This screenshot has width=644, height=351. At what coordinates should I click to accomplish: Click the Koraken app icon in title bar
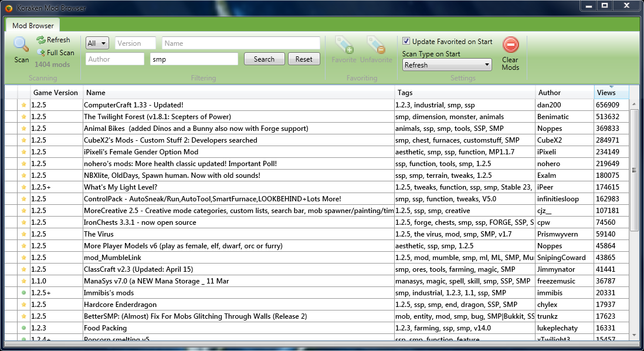point(9,8)
